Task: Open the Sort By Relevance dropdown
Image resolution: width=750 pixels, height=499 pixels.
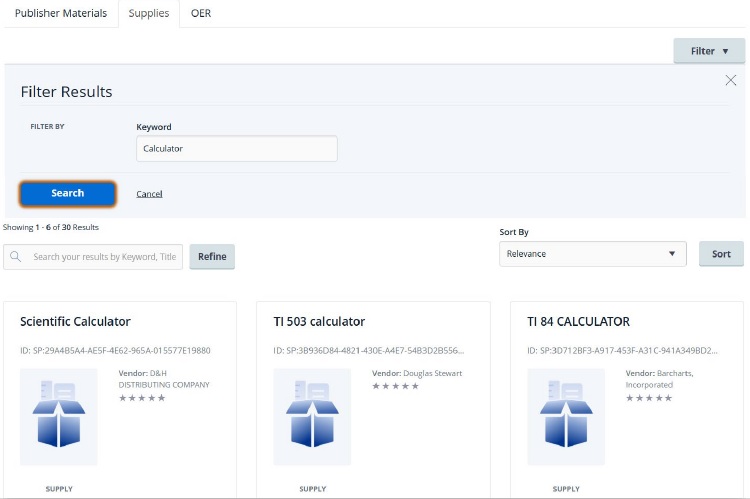Action: point(592,254)
